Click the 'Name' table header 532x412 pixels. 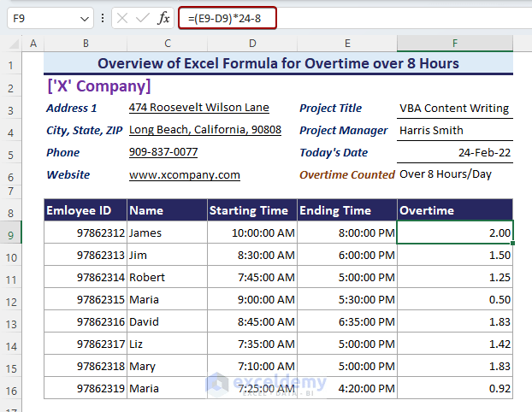point(168,210)
